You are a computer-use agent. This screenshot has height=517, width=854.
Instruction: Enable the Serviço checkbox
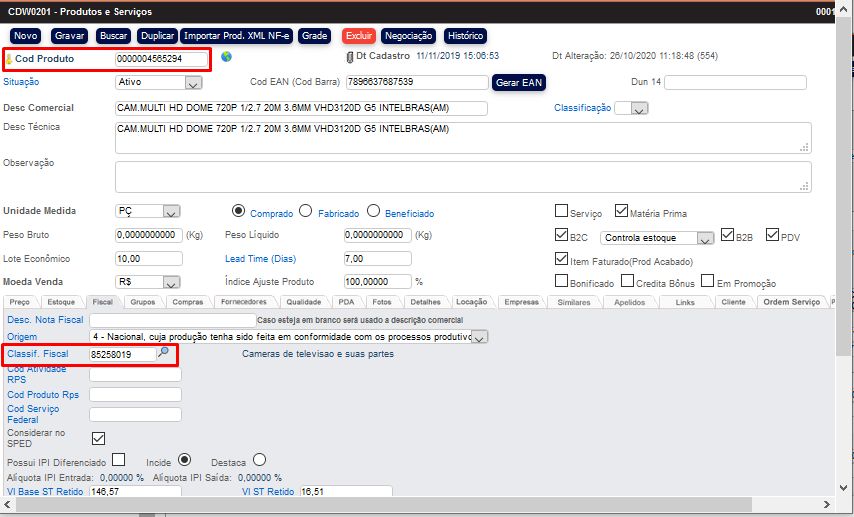[x=561, y=212]
